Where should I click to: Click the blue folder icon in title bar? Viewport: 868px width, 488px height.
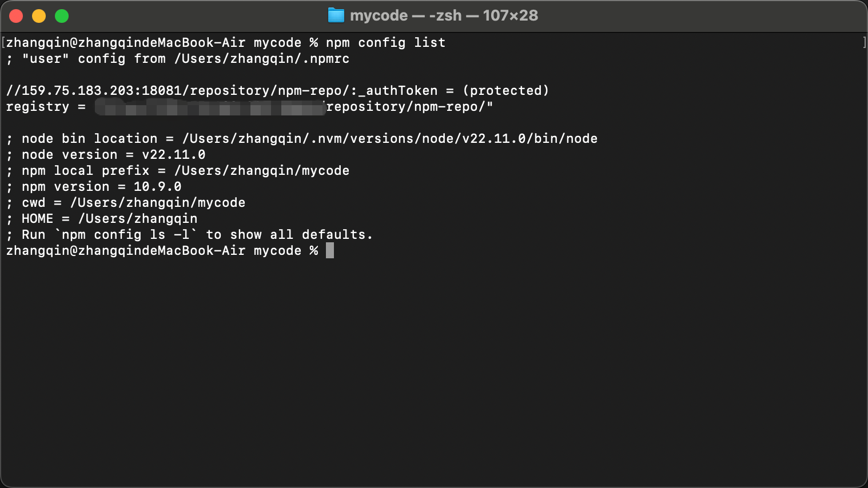(336, 15)
